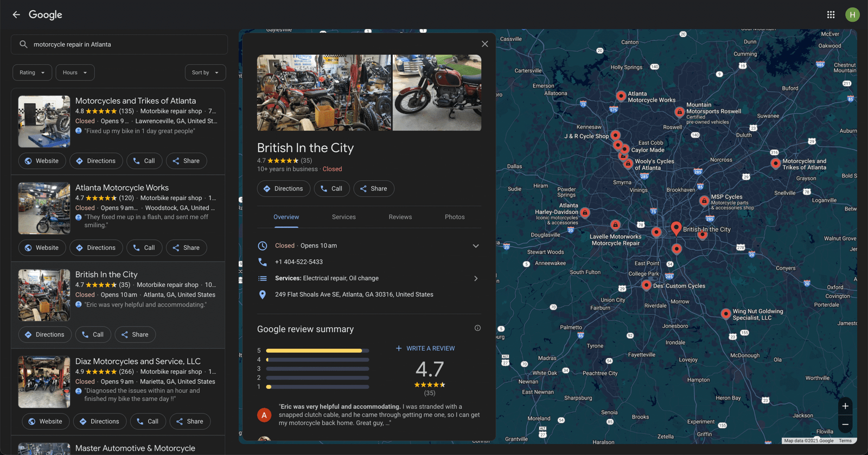Open the Sort by dropdown
Viewport: 868px width, 455px height.
(205, 72)
